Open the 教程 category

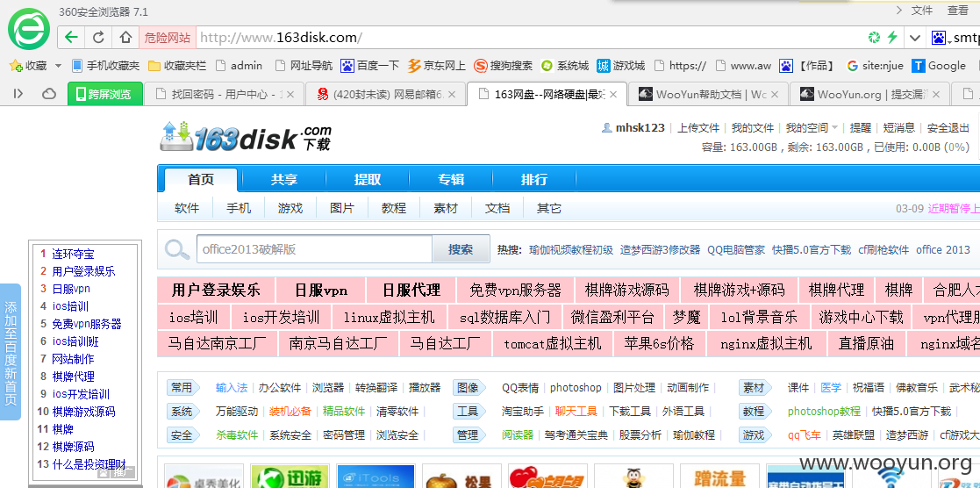pos(394,208)
